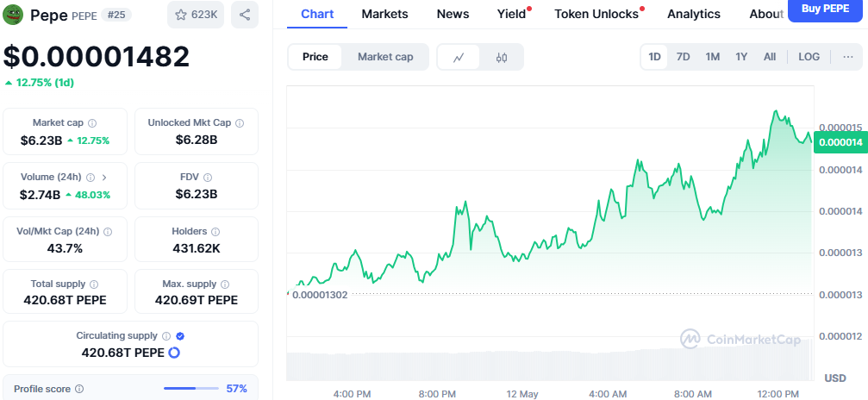Select the Price chart toggle
This screenshot has width=868, height=400.
click(315, 57)
